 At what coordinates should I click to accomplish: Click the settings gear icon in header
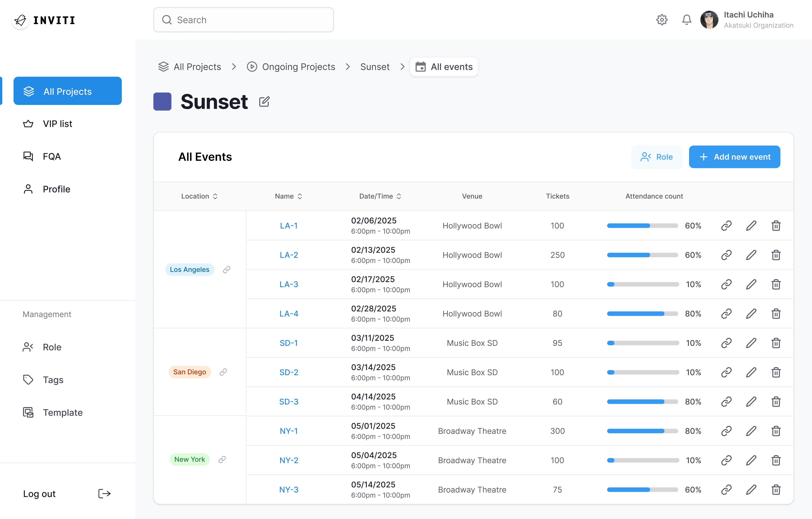pos(662,20)
